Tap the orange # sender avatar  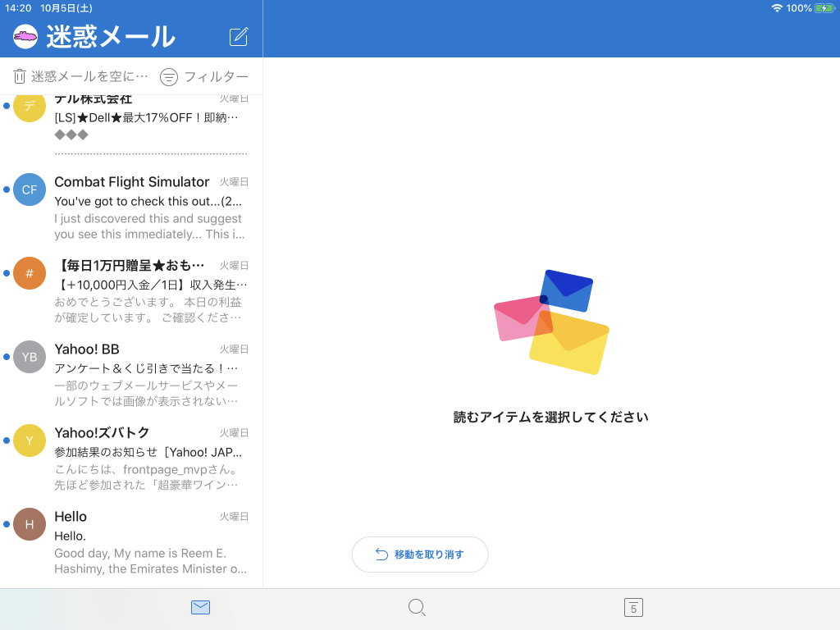(x=30, y=273)
